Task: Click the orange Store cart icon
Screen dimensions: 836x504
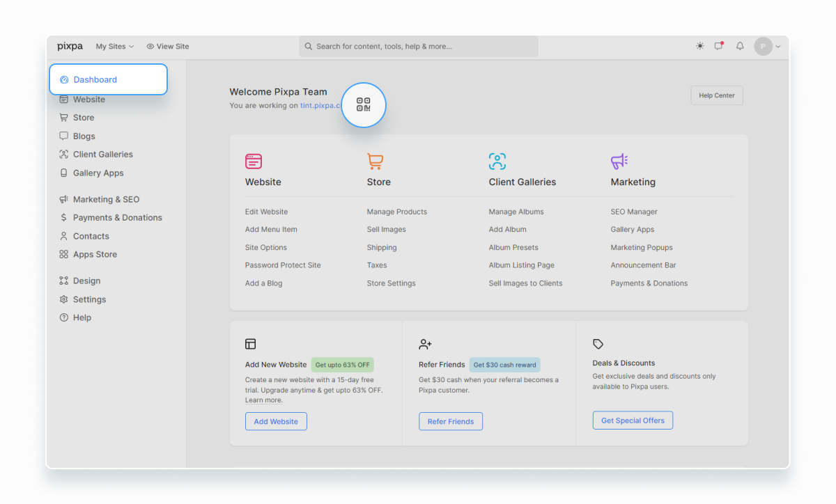Action: (376, 162)
